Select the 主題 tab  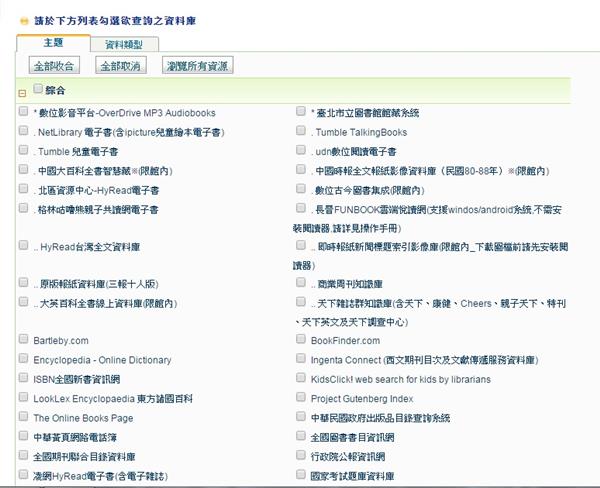point(54,43)
